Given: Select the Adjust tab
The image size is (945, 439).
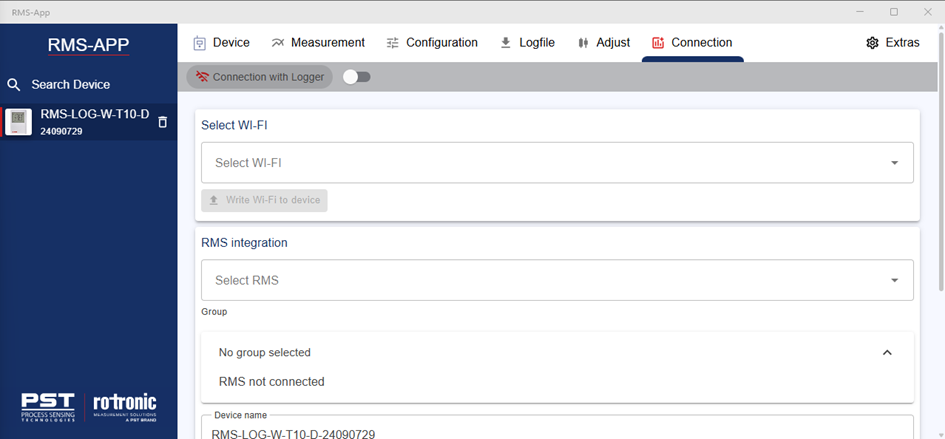Looking at the screenshot, I should pyautogui.click(x=603, y=43).
